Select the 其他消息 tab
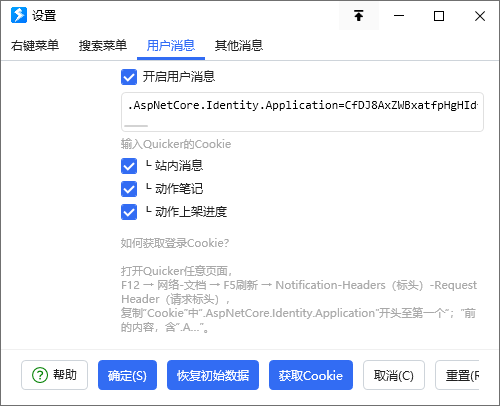Screen dimensions: 500x406 click(239, 46)
